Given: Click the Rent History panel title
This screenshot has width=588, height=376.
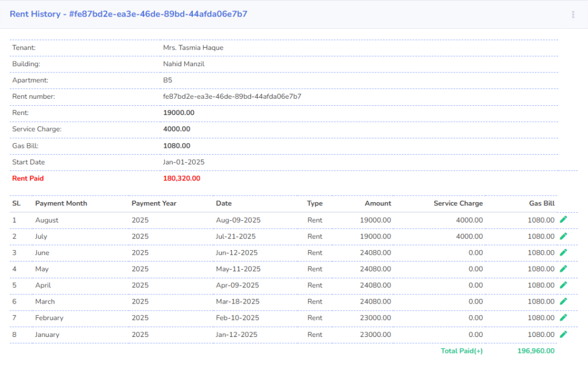Looking at the screenshot, I should coord(128,14).
